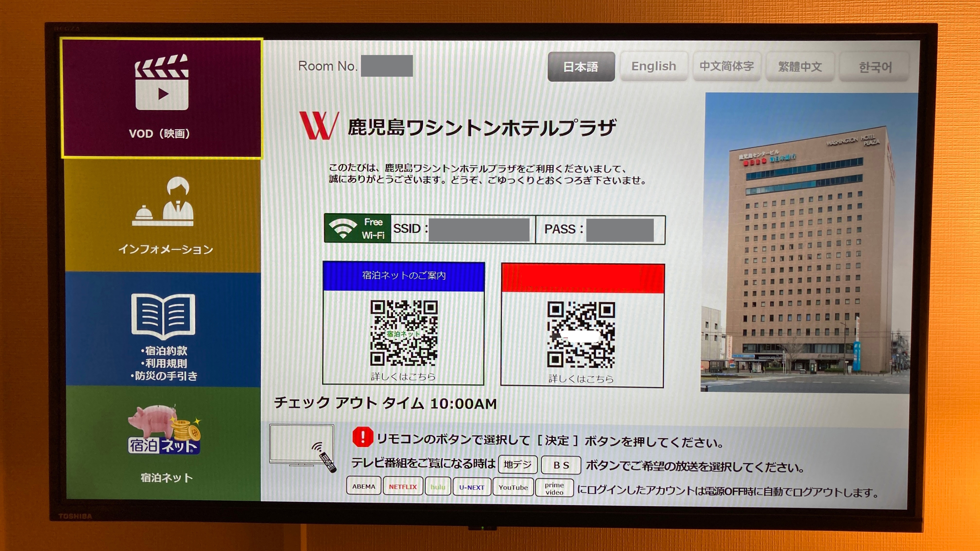Click the 宿泊ネットのご案内 blue header
The height and width of the screenshot is (551, 980).
coord(404,276)
